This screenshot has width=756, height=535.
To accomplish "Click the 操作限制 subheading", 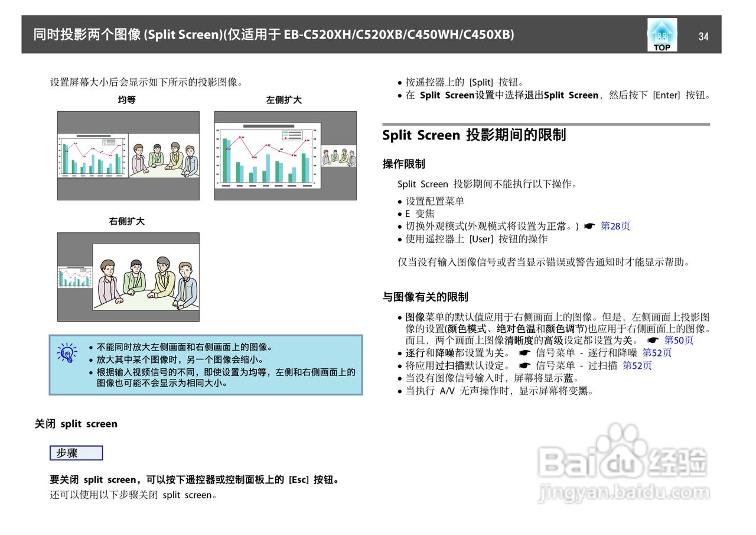I will click(404, 164).
